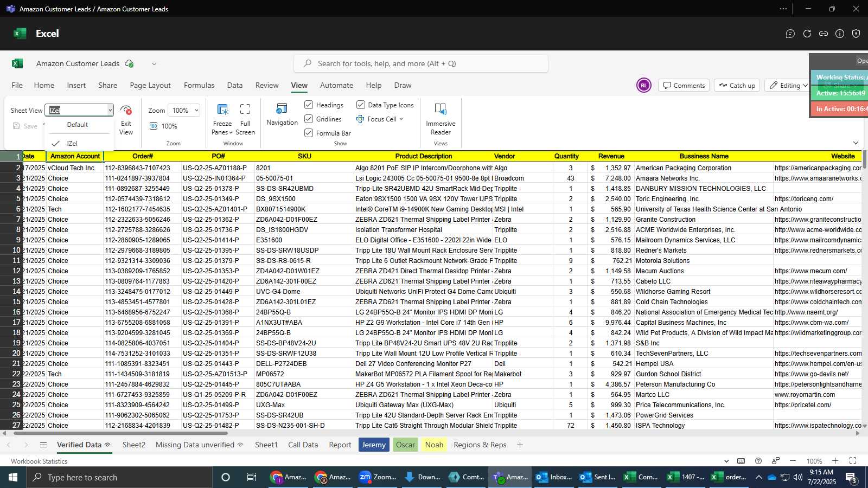The width and height of the screenshot is (868, 488).
Task: Expand the workbook name dropdown chevron
Action: [154, 63]
